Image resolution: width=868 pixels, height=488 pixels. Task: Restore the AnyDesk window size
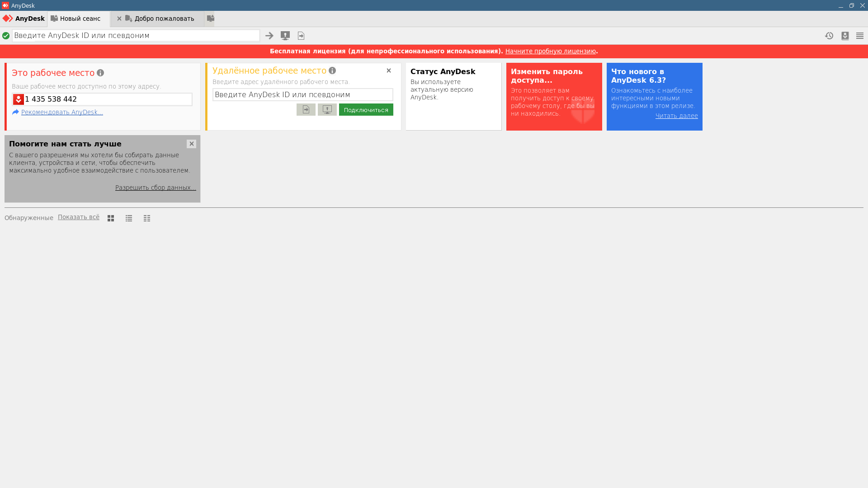point(852,5)
